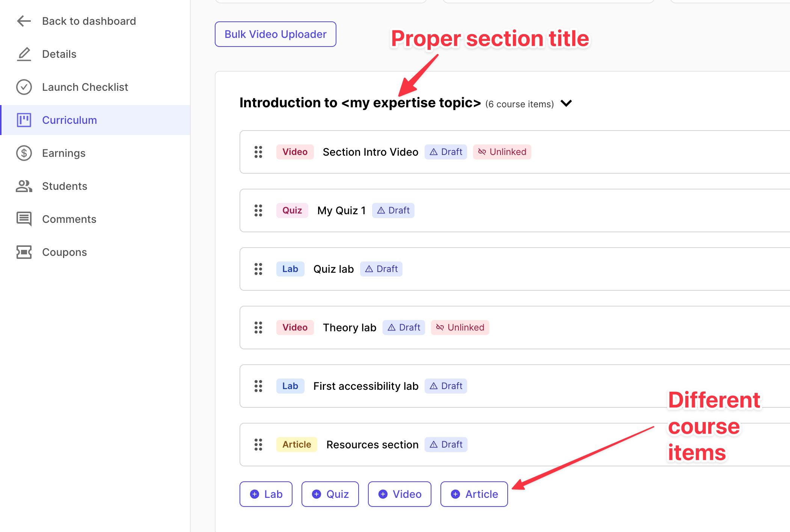Add a new Article item

[x=474, y=494]
